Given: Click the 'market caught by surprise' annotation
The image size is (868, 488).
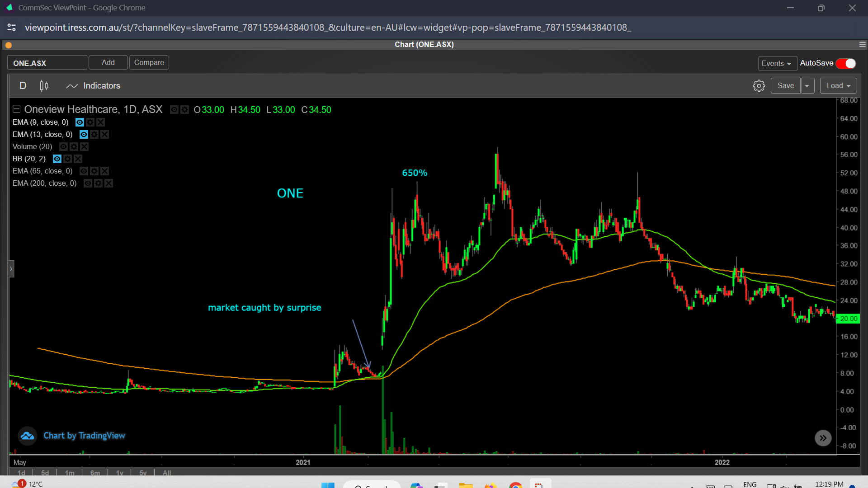Looking at the screenshot, I should (x=264, y=308).
